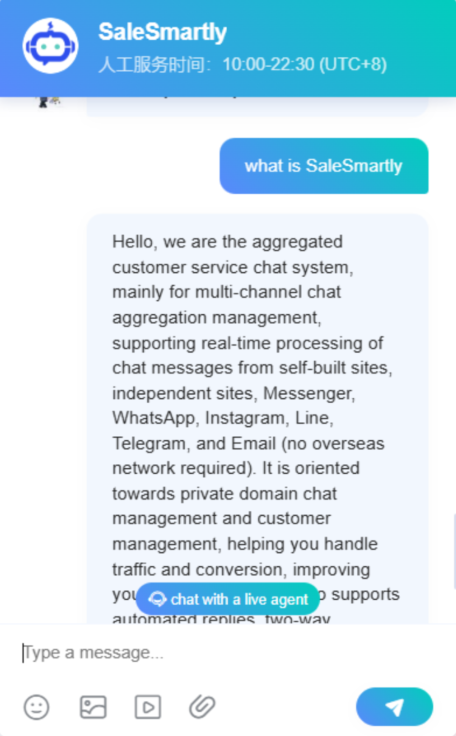The height and width of the screenshot is (736, 456).
Task: Click the headset icon in live agent pill
Action: pyautogui.click(x=157, y=599)
